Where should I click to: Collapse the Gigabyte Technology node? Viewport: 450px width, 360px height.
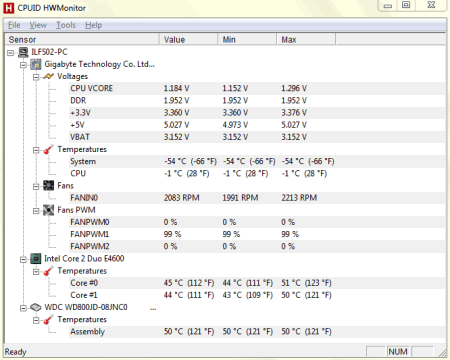(23, 65)
